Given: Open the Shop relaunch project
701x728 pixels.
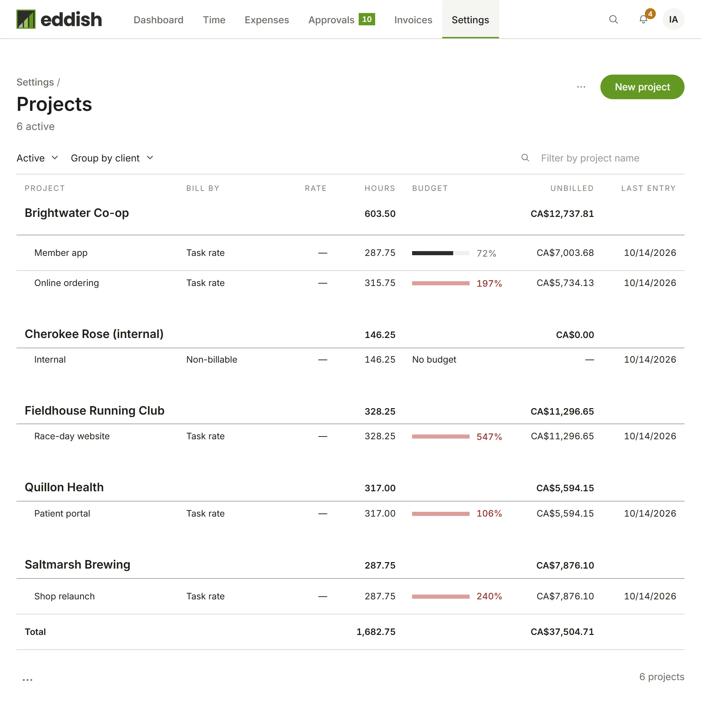Looking at the screenshot, I should 64,596.
